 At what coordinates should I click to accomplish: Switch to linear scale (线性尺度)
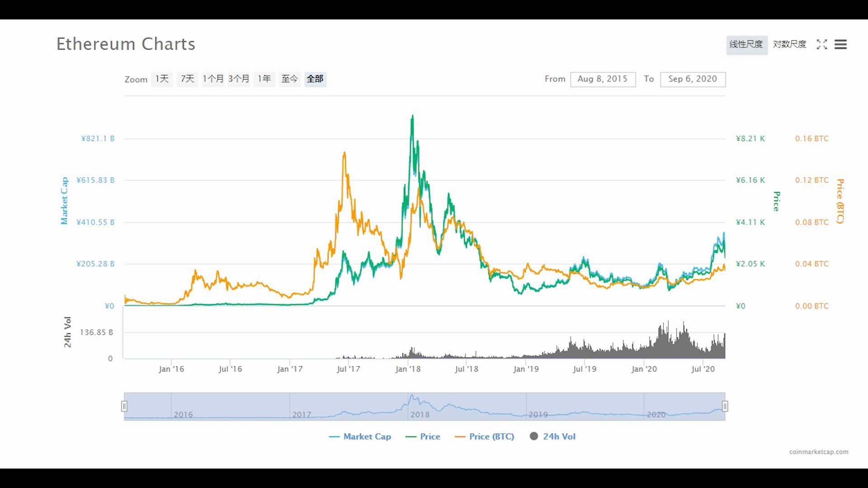746,45
